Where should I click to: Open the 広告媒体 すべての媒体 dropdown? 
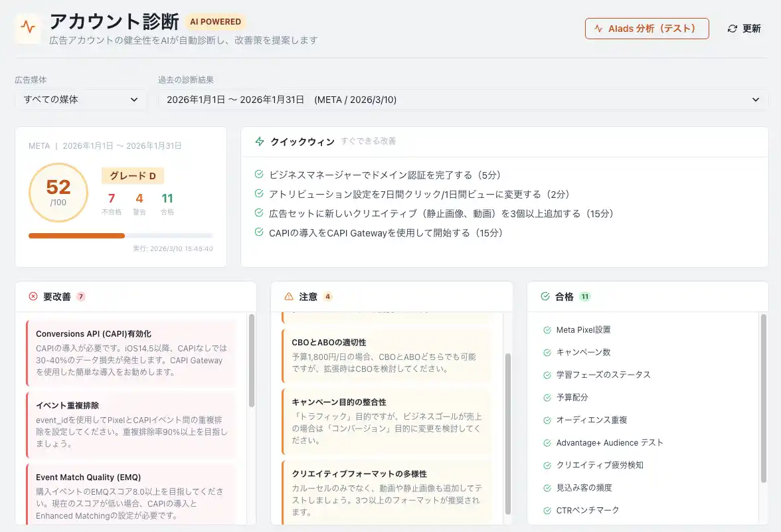point(80,100)
